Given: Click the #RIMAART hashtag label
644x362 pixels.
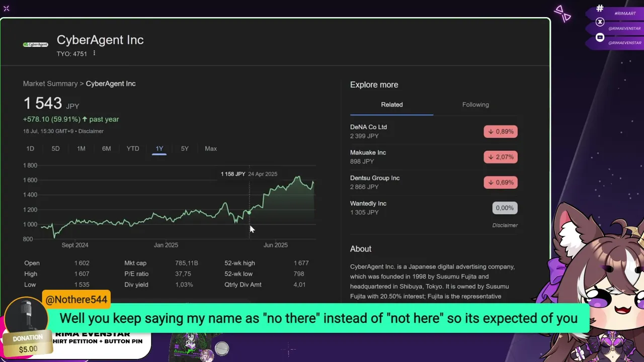Looking at the screenshot, I should click(625, 14).
